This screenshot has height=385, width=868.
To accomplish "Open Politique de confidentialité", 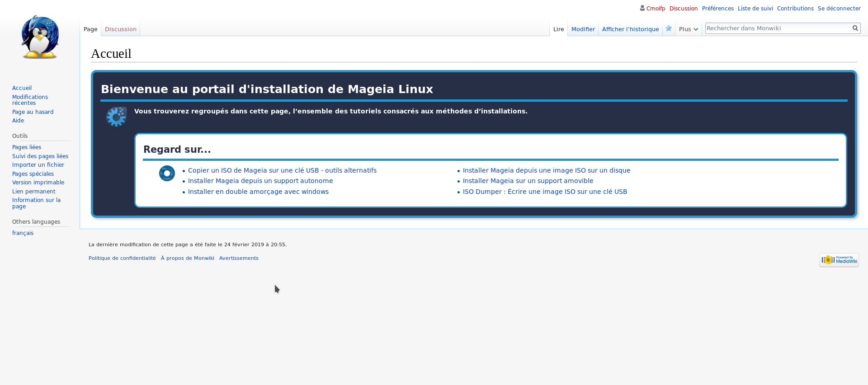I will point(122,258).
